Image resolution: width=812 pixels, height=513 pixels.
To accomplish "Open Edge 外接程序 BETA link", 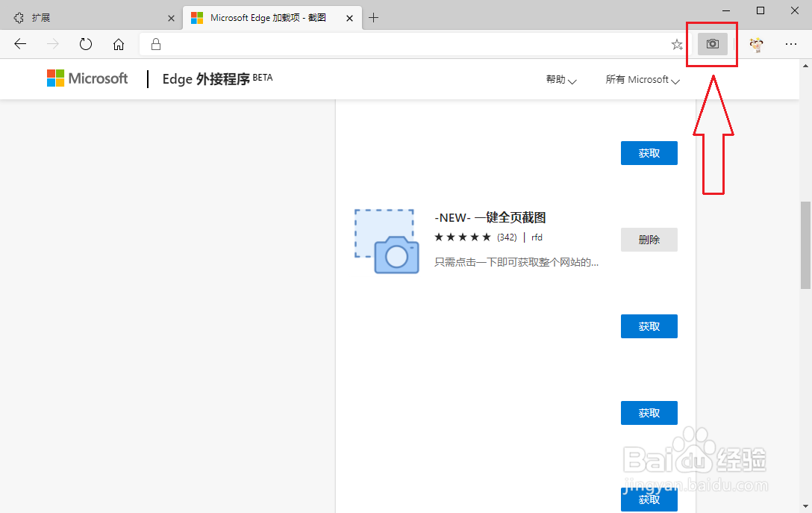I will tap(217, 78).
